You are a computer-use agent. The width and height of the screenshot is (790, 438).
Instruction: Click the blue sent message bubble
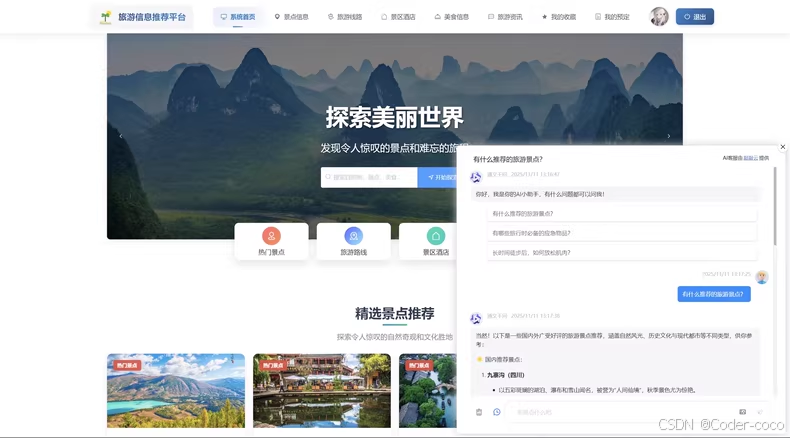(x=714, y=294)
